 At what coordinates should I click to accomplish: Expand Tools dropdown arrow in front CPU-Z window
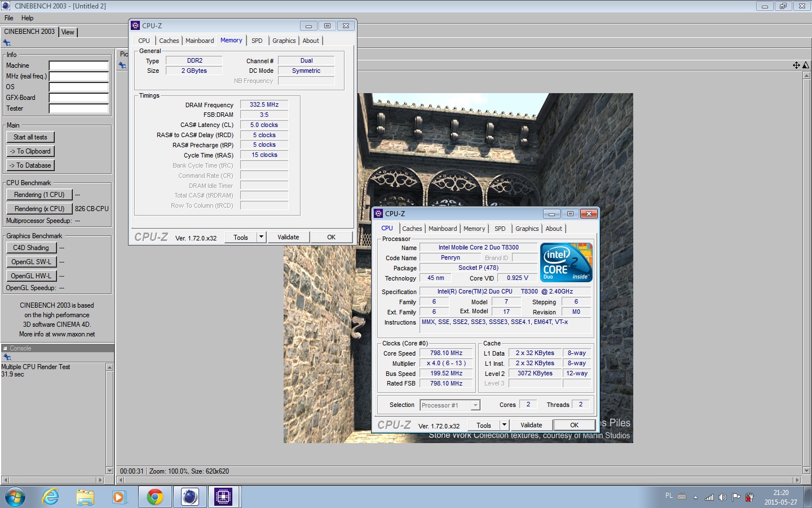pyautogui.click(x=504, y=425)
